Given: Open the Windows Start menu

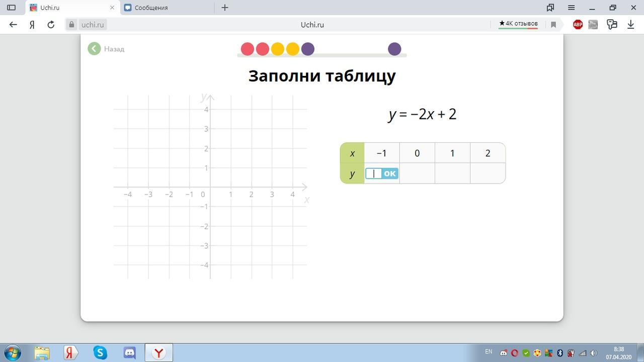Looking at the screenshot, I should (12, 352).
